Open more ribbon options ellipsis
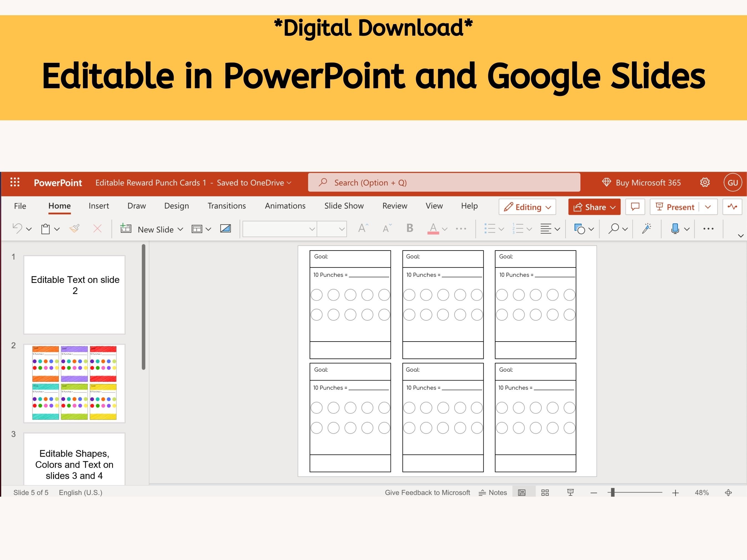Image resolution: width=747 pixels, height=560 pixels. point(708,228)
